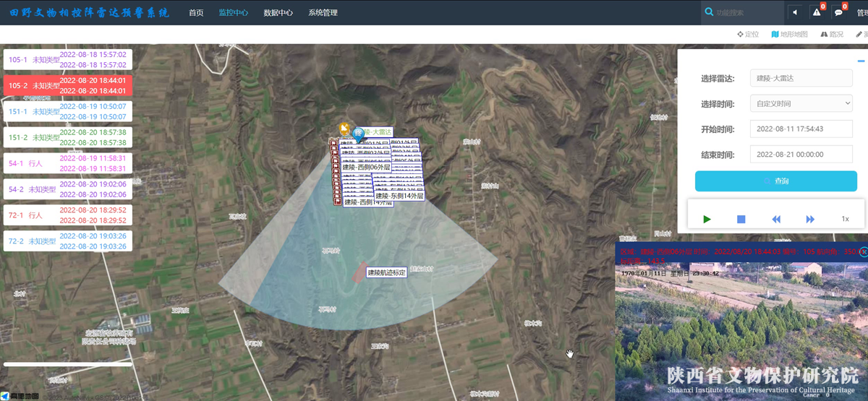Click the 选择雷达 radar field
The height and width of the screenshot is (401, 868).
click(801, 78)
